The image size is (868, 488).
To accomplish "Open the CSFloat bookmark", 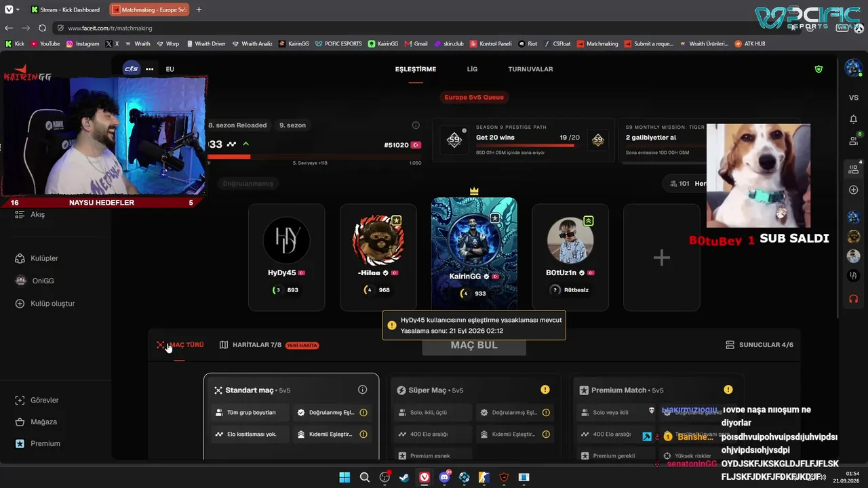I will (x=557, y=43).
